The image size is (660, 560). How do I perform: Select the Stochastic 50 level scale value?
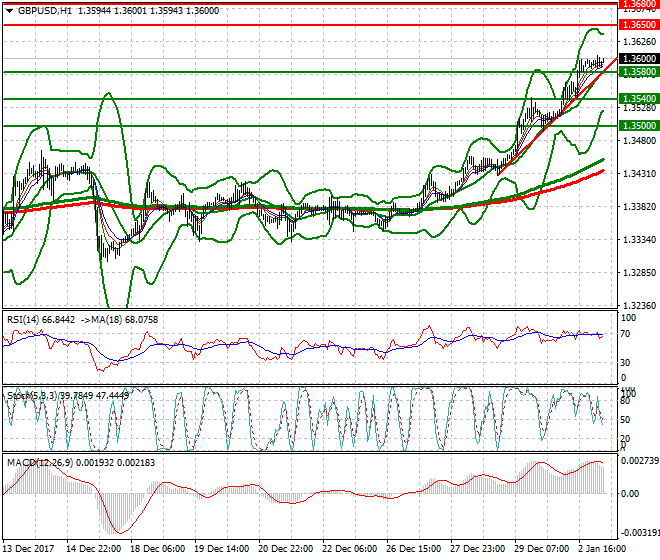coord(627,420)
